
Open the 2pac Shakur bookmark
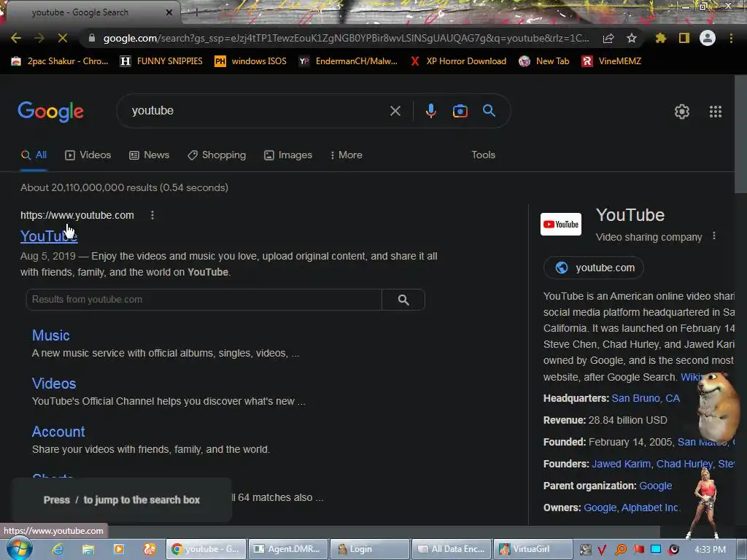coord(60,61)
